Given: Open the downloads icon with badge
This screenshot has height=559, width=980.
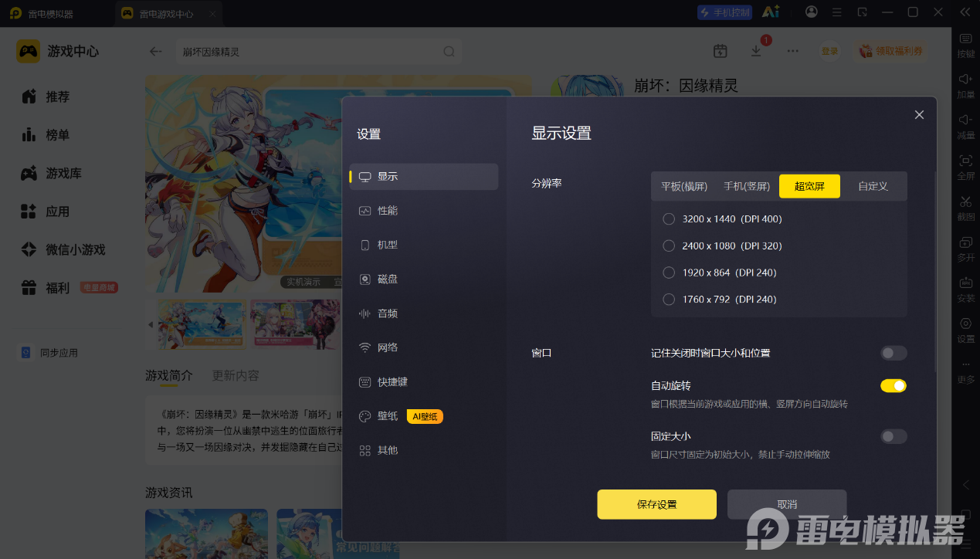Looking at the screenshot, I should tap(757, 50).
